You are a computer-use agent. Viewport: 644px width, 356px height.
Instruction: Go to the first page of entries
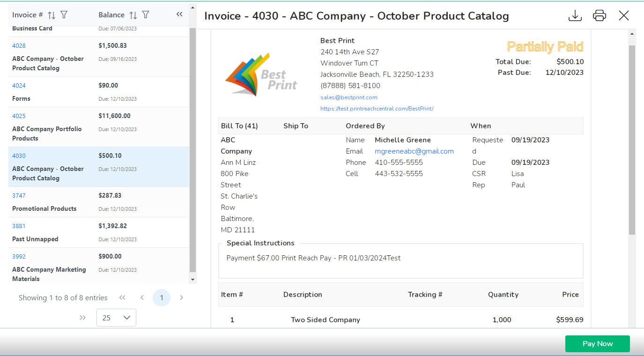[x=122, y=297]
